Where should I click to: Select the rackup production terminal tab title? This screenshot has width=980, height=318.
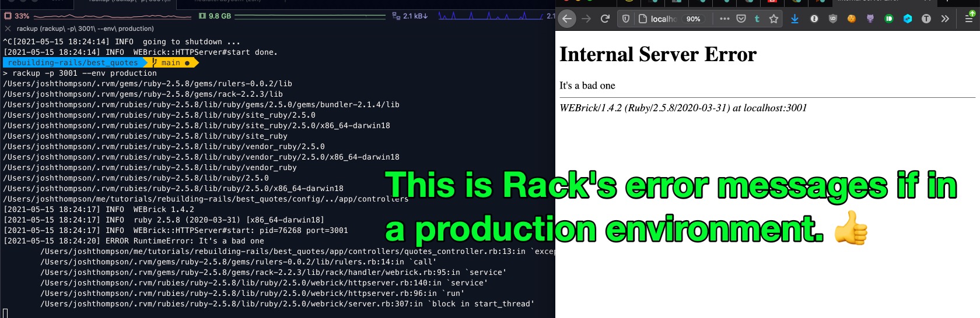coord(85,29)
